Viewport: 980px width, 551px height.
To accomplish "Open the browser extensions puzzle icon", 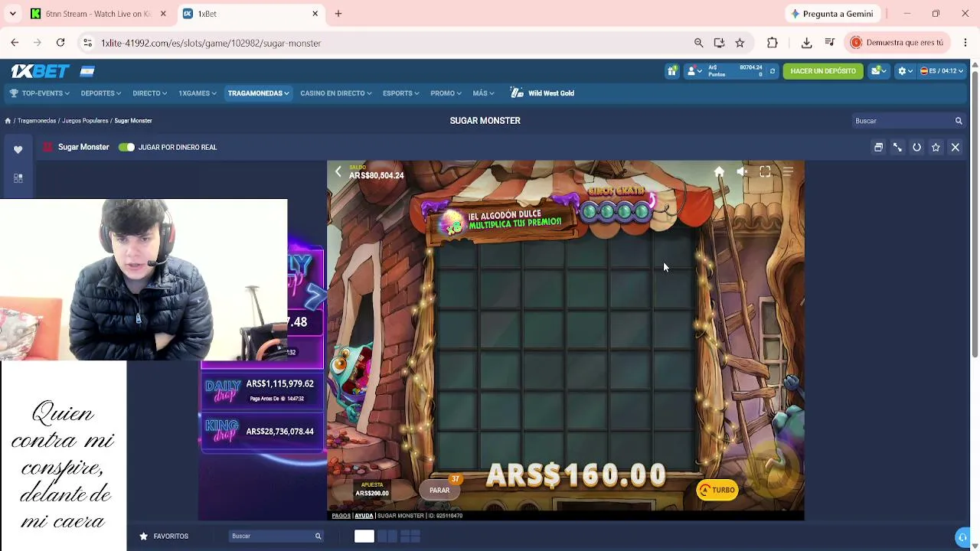I will (773, 43).
